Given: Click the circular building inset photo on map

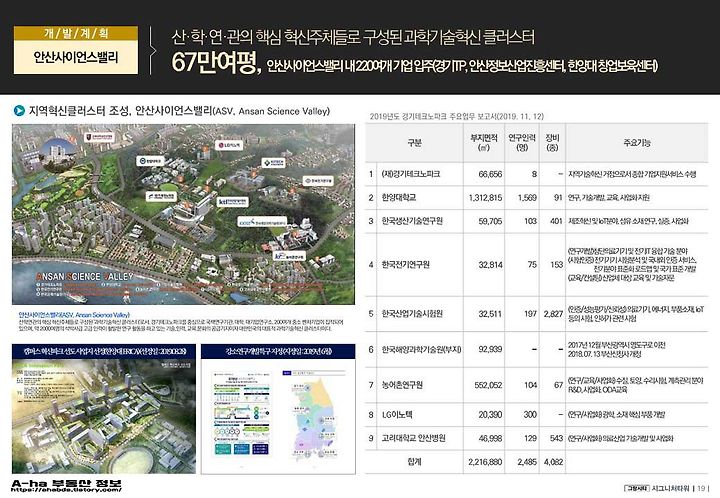Looking at the screenshot, I should coord(57,155).
